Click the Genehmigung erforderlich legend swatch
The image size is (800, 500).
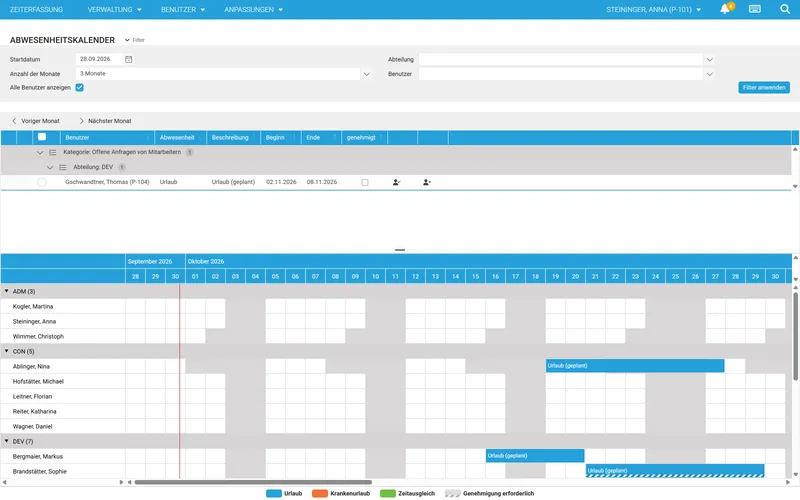[453, 493]
